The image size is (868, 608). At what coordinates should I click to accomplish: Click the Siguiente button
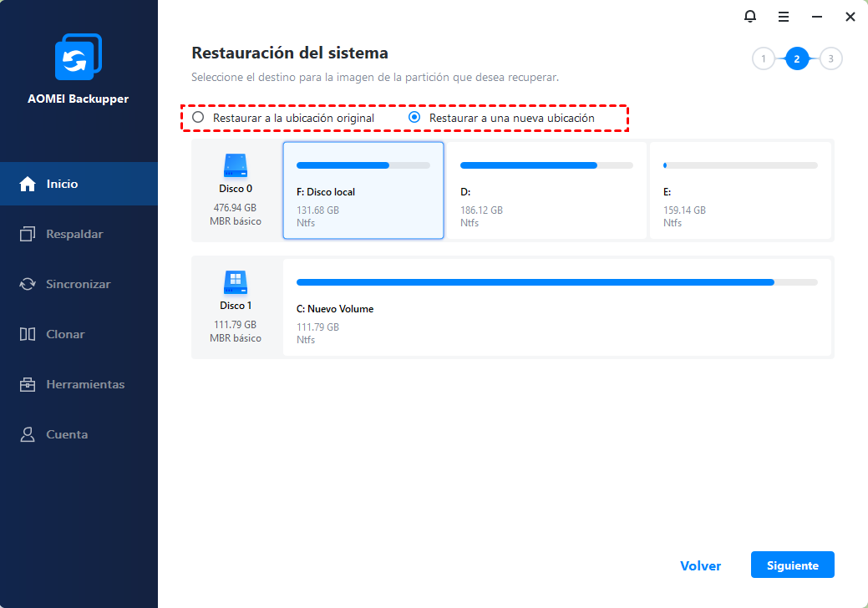[x=792, y=565]
